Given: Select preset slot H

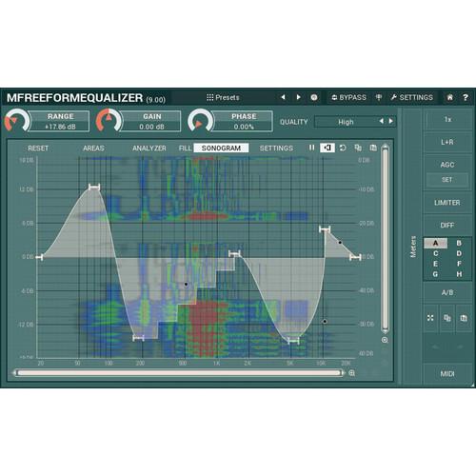Looking at the screenshot, I should point(459,274).
